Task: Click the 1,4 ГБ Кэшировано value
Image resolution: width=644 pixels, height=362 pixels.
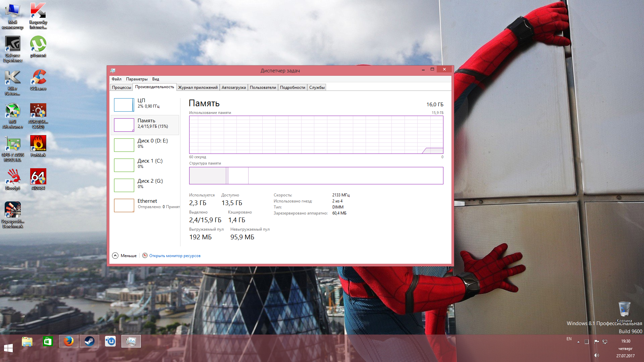Action: pyautogui.click(x=237, y=220)
